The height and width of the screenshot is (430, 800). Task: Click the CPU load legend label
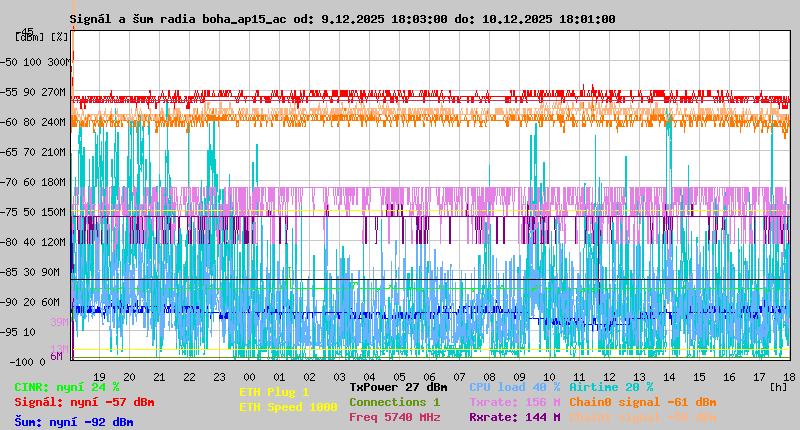point(514,386)
